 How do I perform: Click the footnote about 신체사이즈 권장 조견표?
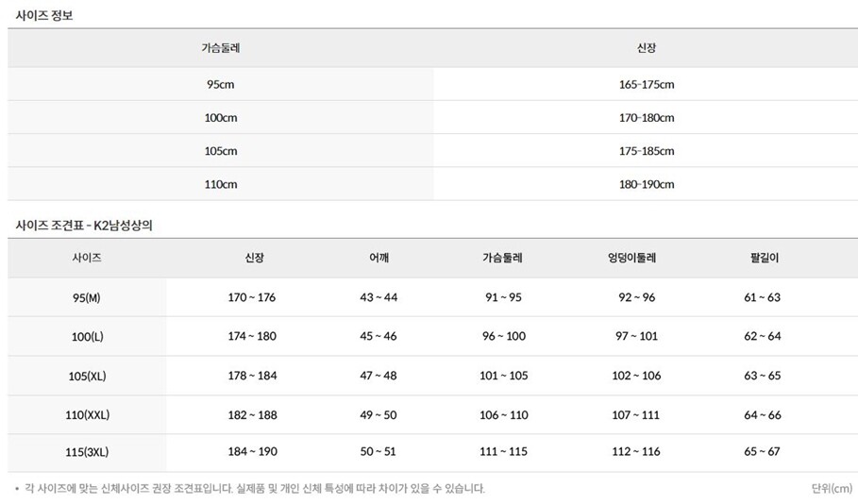click(253, 489)
